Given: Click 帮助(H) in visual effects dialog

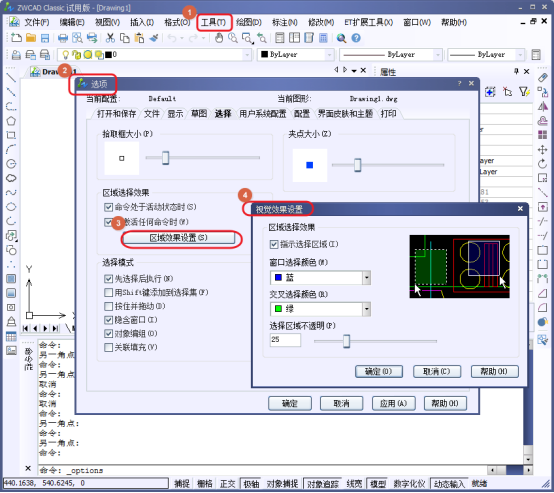Looking at the screenshot, I should [495, 371].
